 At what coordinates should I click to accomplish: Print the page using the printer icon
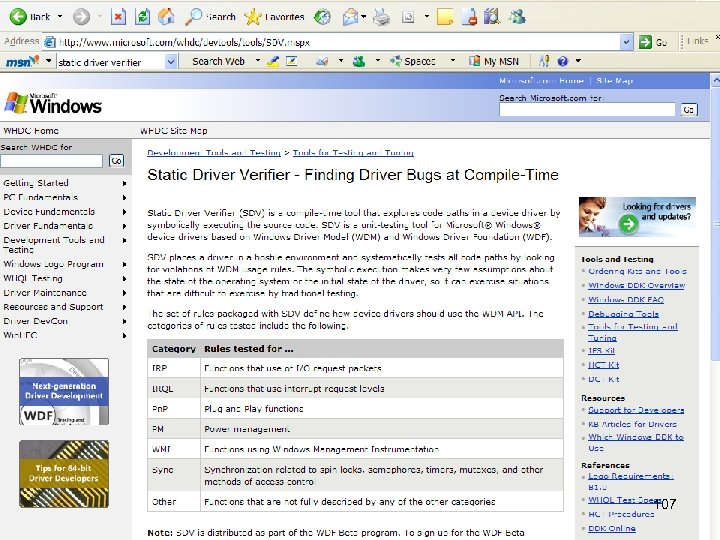[381, 17]
